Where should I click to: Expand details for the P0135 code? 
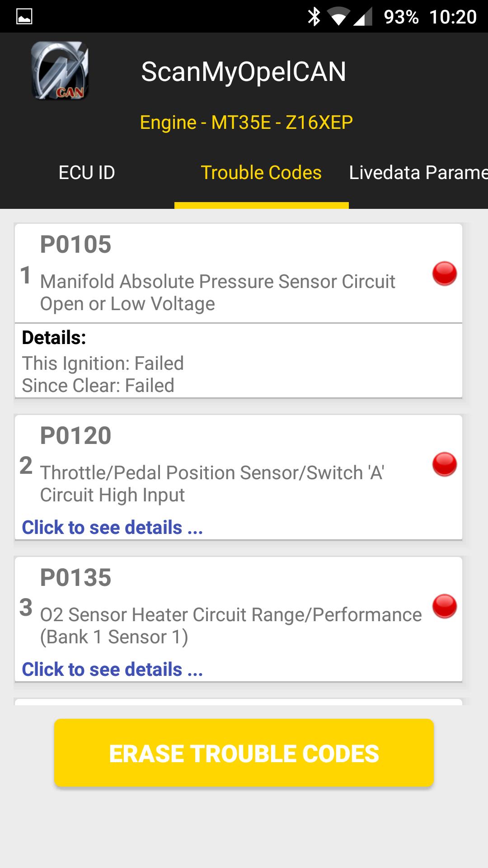point(112,670)
